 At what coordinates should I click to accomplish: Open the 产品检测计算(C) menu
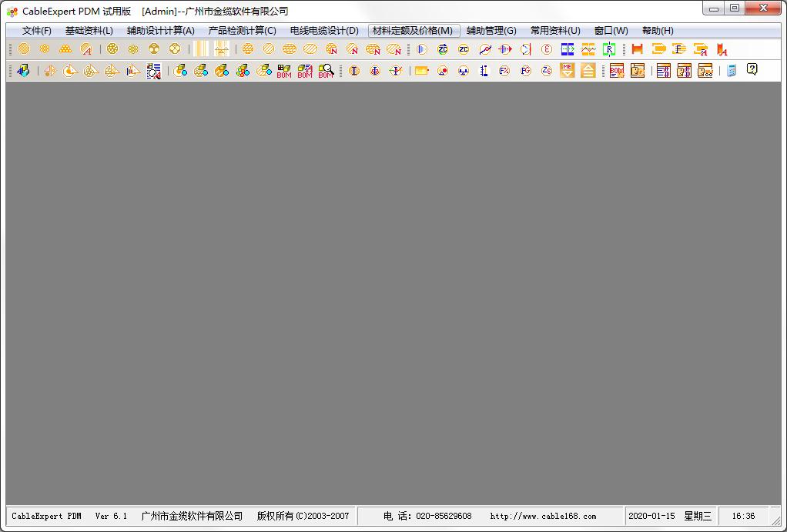(x=242, y=31)
